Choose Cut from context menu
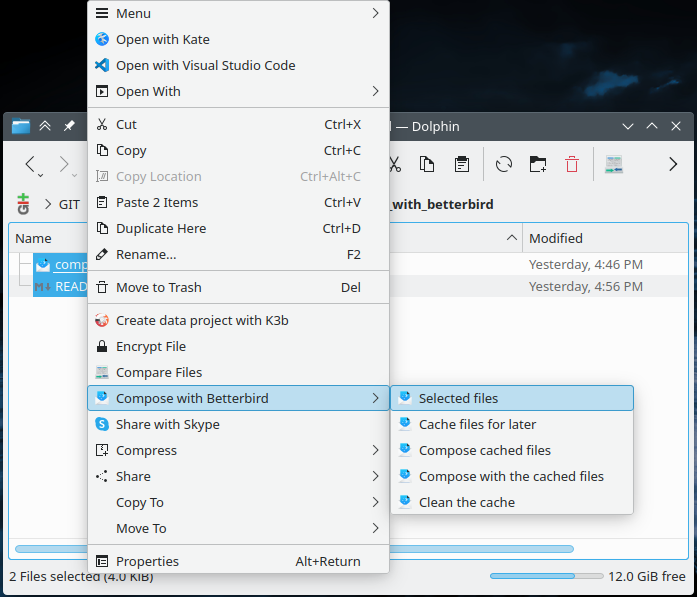 pos(238,124)
